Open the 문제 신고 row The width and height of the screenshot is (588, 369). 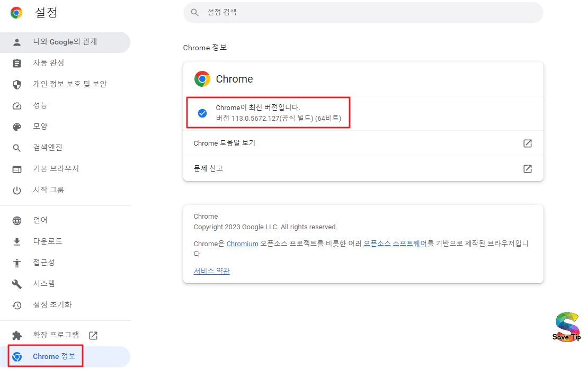coord(363,168)
